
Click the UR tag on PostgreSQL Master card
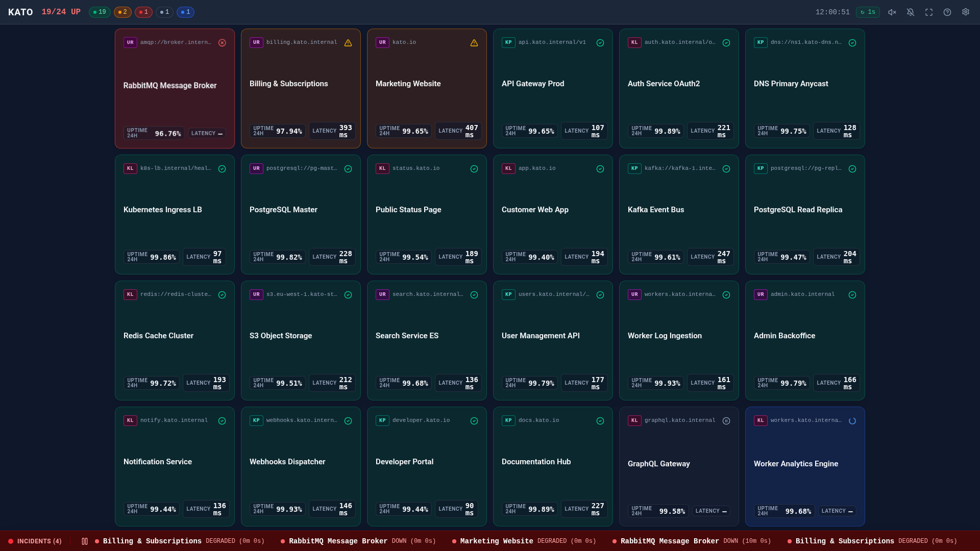click(x=256, y=168)
